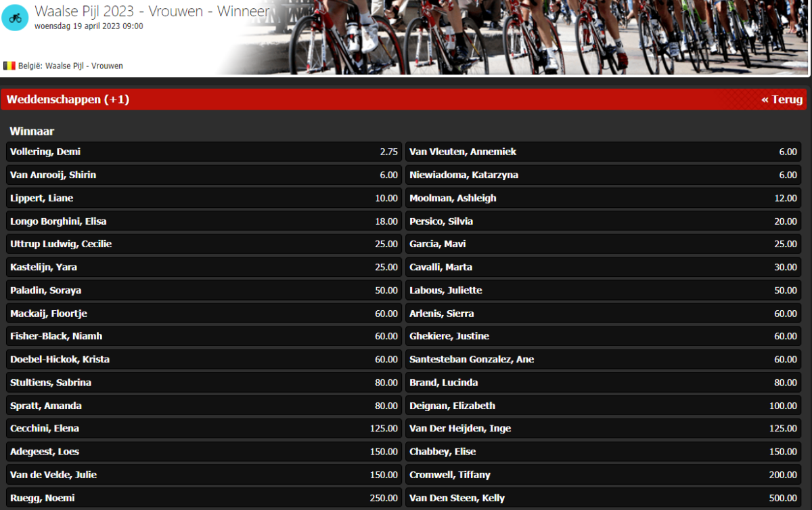812x510 pixels.
Task: Click the cyclists banner image
Action: (541, 37)
